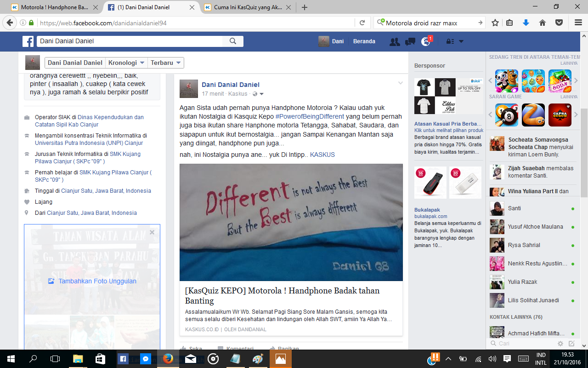The image size is (588, 368).
Task: Open Dani profile link in header
Action: (331, 41)
